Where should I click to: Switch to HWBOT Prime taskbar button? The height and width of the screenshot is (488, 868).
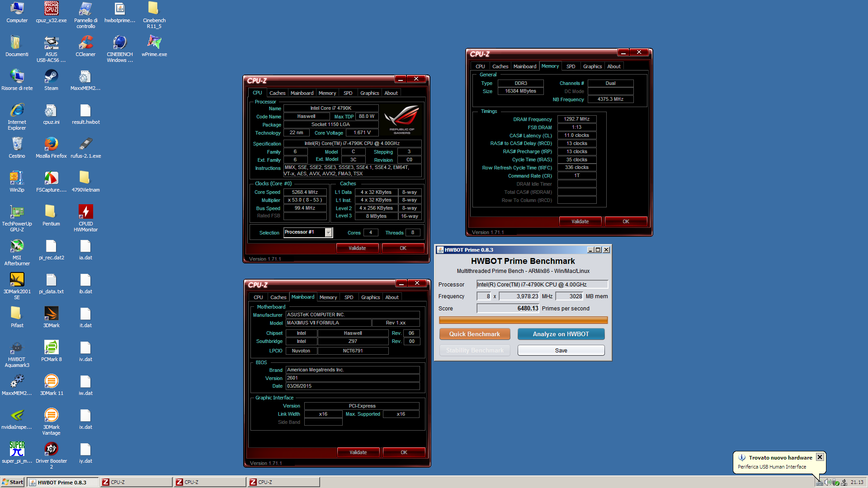(62, 482)
